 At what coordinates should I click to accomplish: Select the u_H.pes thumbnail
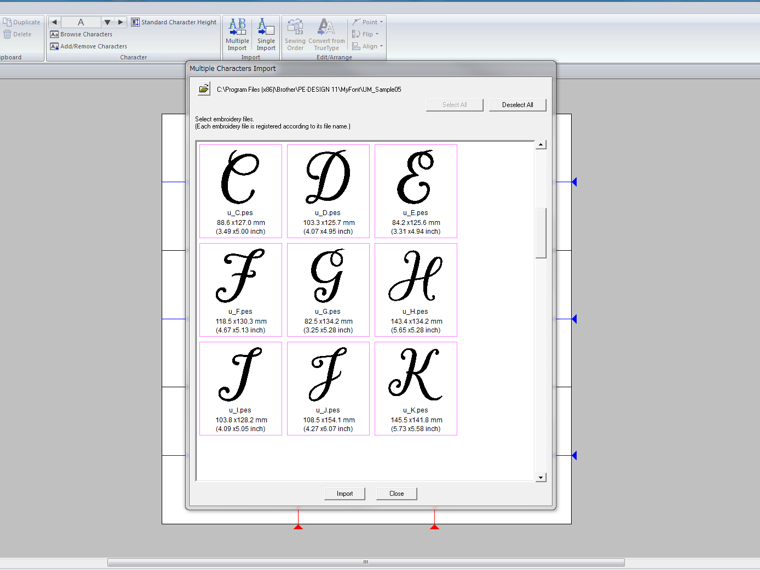pos(416,290)
